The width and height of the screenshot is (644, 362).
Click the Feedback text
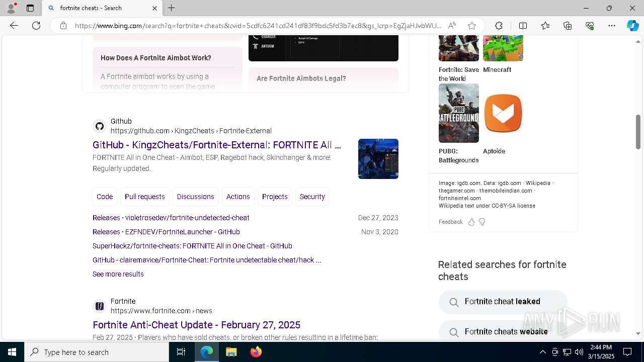click(451, 222)
